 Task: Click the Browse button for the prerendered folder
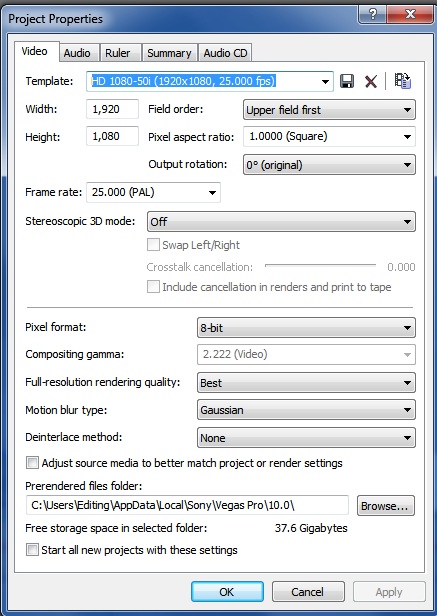point(386,506)
